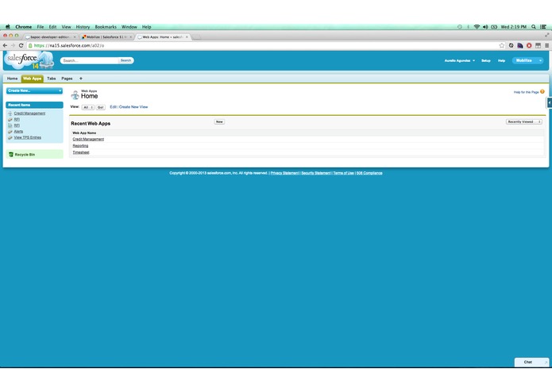This screenshot has width=552, height=392.
Task: Click the orange help question mark icon
Action: tap(542, 92)
